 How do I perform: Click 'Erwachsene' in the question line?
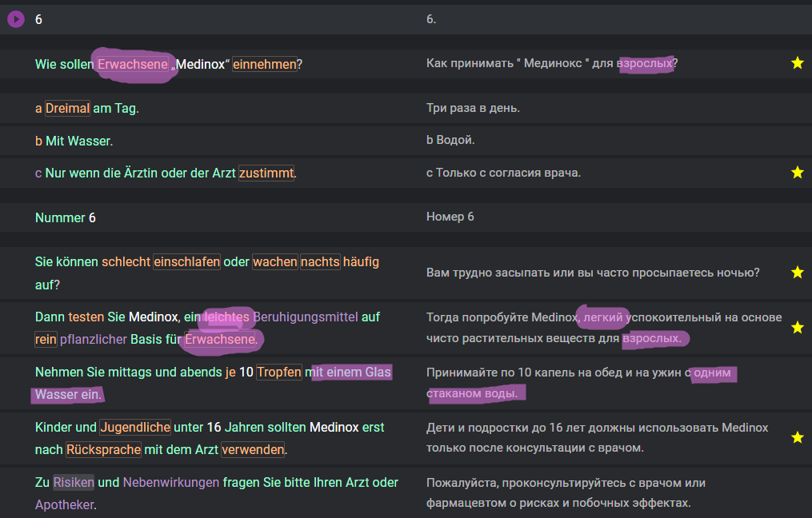(133, 64)
